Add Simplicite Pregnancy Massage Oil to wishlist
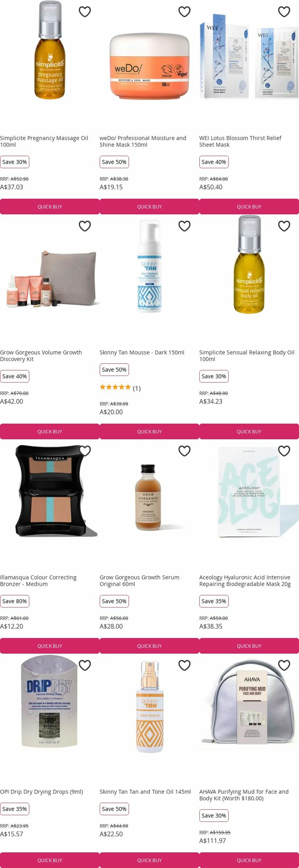 click(x=85, y=12)
